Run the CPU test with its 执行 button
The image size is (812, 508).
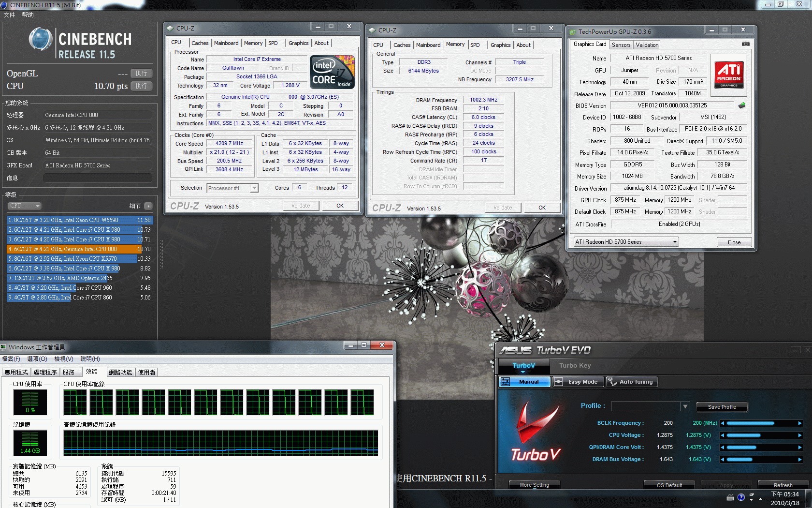[x=141, y=86]
